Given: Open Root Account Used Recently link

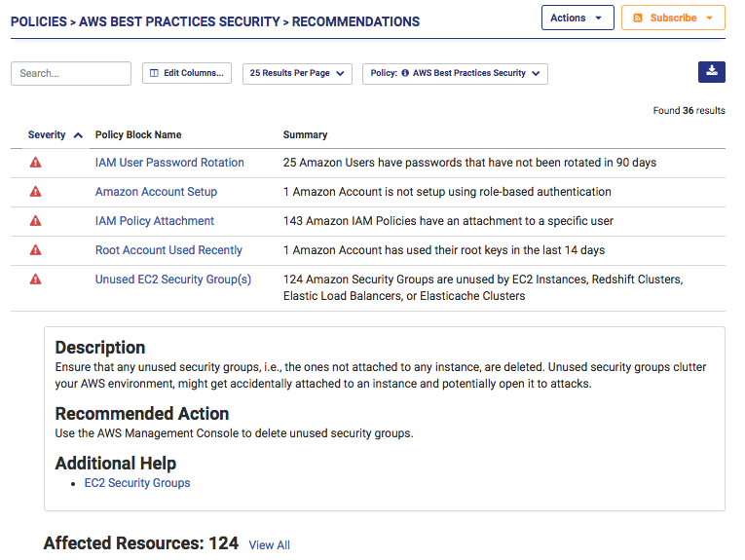Looking at the screenshot, I should 168,250.
